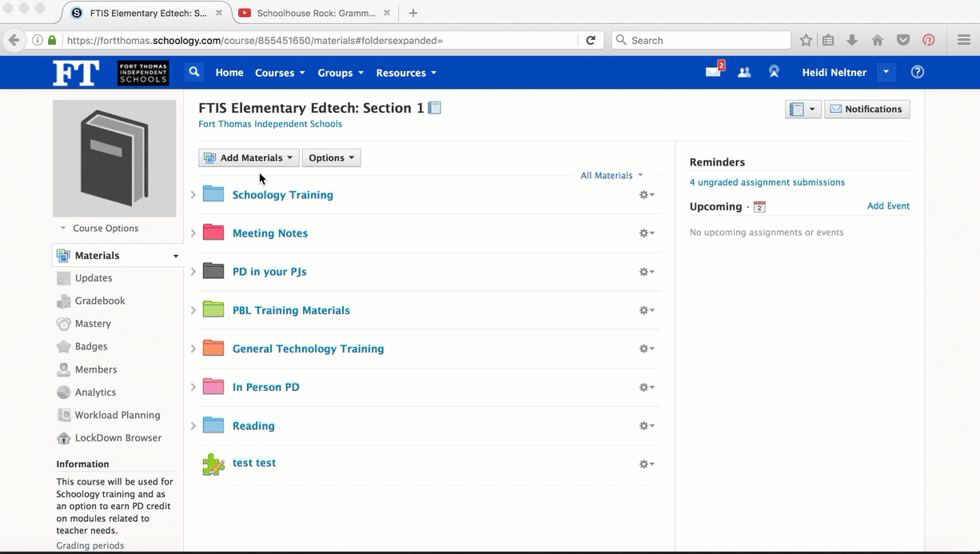
Task: Open the notifications icon beside Heidi Neltner
Action: coord(774,72)
